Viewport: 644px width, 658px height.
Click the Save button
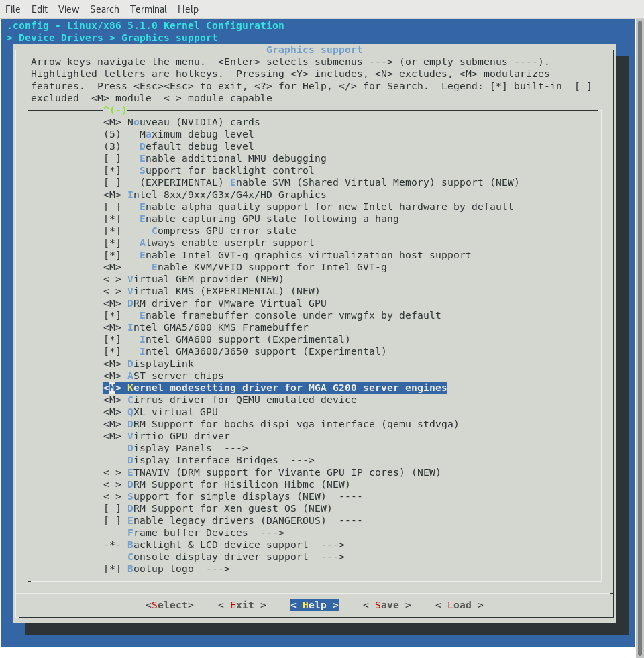(x=386, y=605)
